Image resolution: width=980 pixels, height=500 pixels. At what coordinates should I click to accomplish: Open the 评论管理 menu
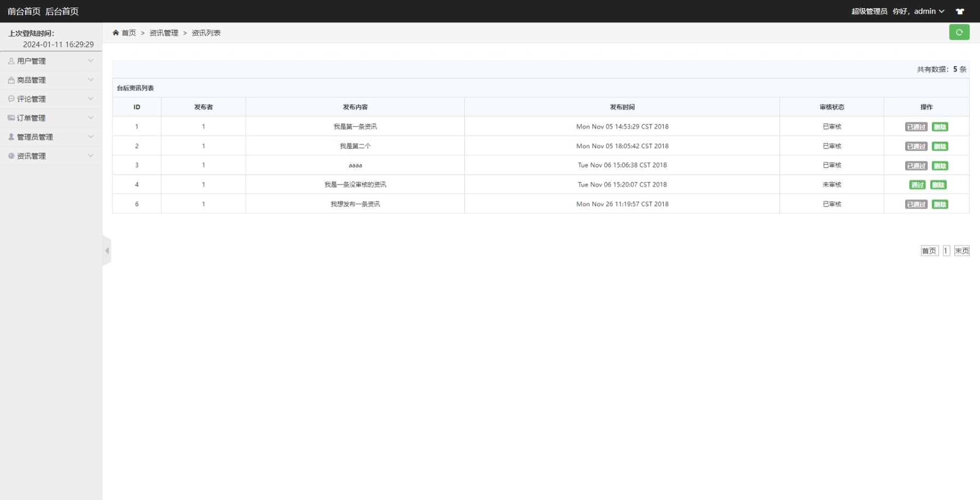[x=51, y=99]
